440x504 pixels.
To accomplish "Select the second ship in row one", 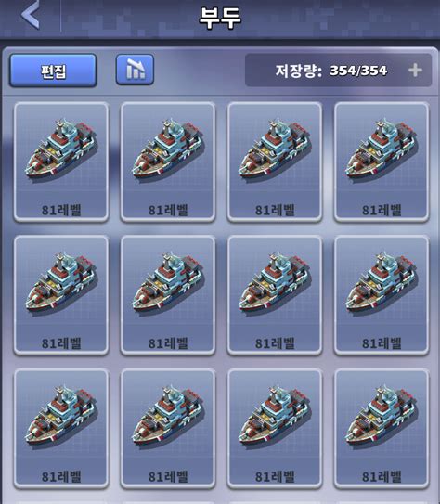I will 168,162.
